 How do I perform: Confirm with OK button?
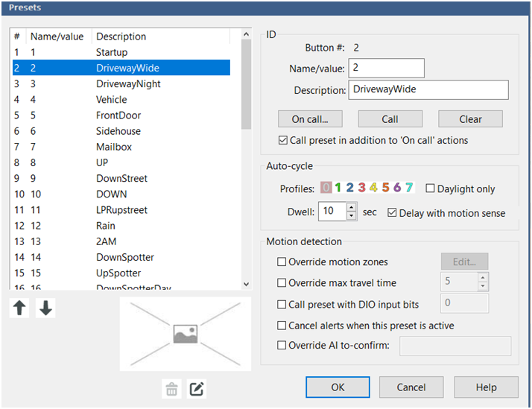(x=338, y=387)
